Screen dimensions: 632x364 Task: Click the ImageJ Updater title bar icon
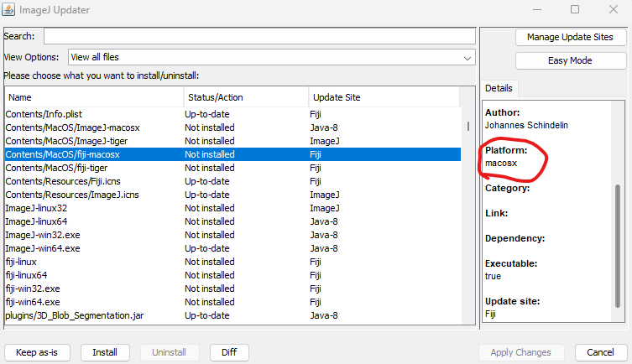point(8,9)
